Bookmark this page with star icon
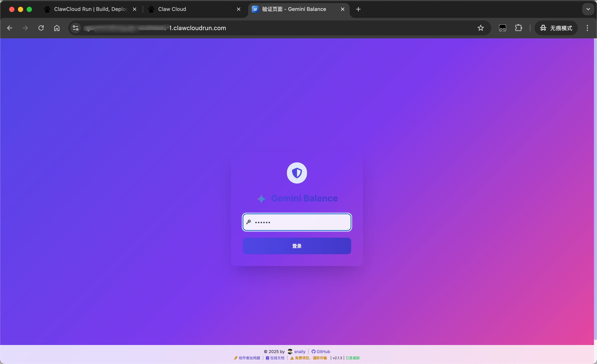This screenshot has height=364, width=597. (481, 28)
